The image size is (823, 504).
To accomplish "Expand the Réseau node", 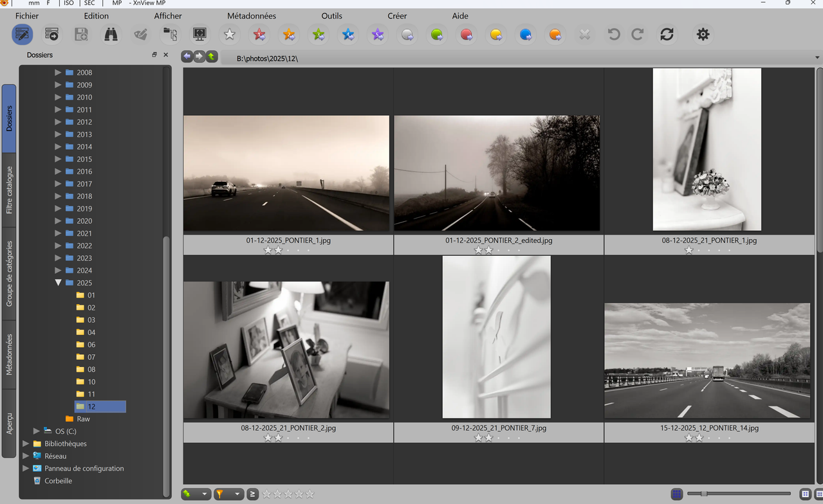I will click(x=26, y=456).
